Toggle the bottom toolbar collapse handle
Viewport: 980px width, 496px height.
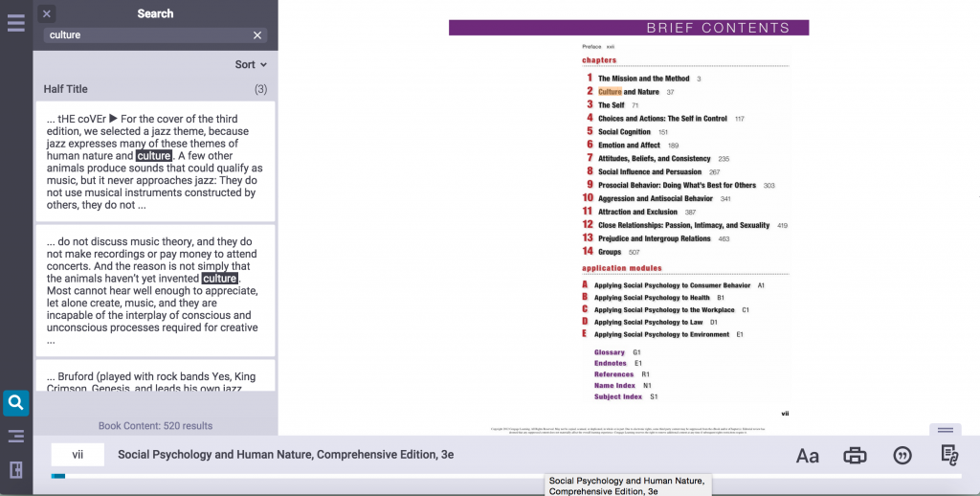point(945,430)
